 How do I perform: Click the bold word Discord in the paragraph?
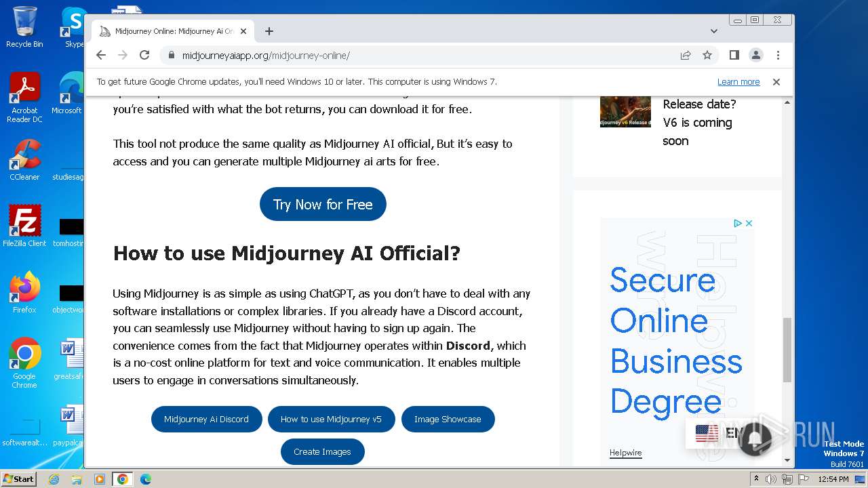click(x=468, y=346)
